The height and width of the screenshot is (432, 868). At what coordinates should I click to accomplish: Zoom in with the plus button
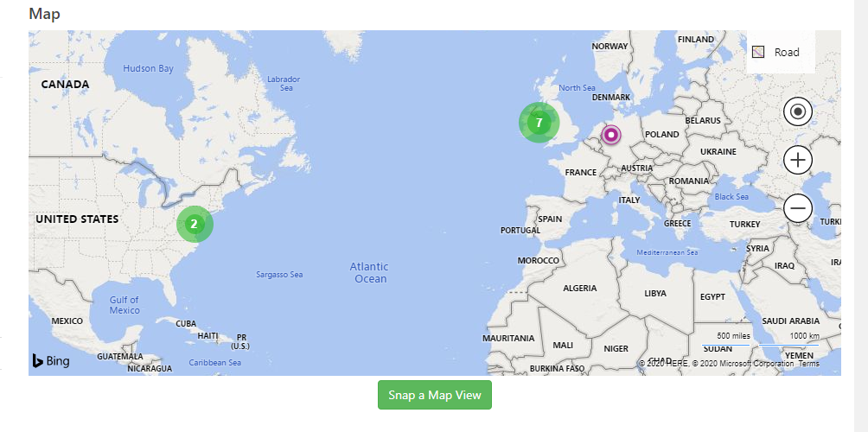pyautogui.click(x=798, y=161)
